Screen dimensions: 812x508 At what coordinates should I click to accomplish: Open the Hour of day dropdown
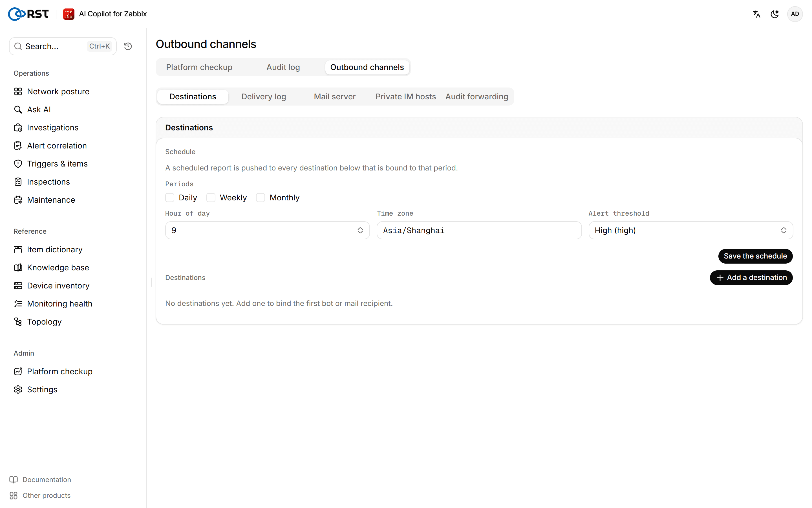267,230
